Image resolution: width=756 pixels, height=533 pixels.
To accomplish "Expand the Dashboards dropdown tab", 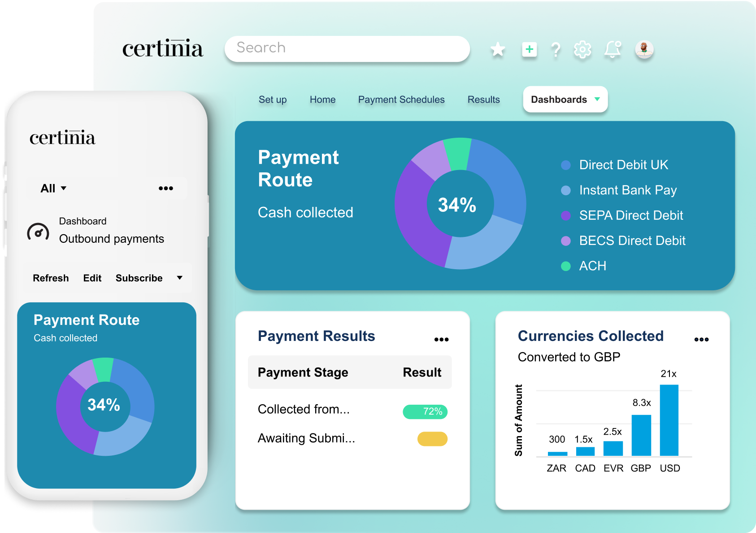I will pos(565,99).
